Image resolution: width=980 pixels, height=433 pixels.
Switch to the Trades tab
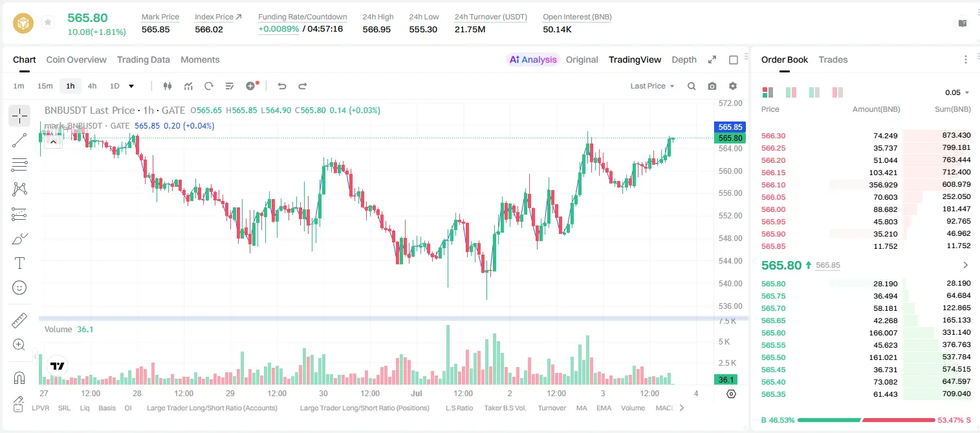point(833,59)
